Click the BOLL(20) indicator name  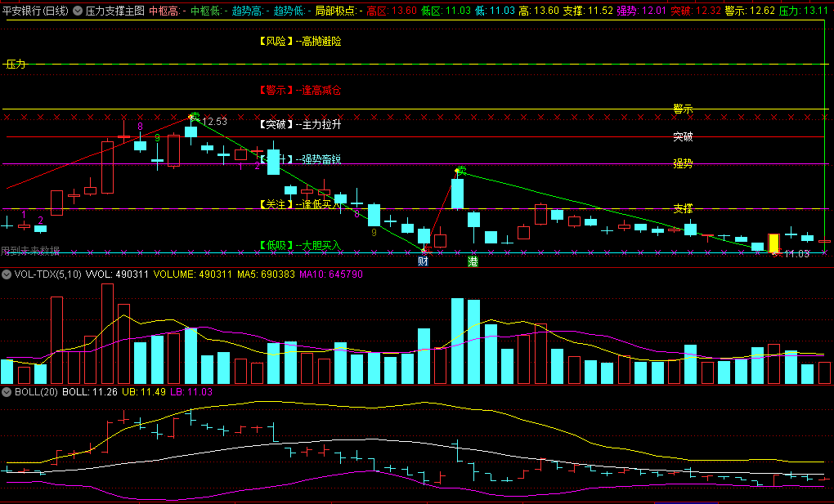point(36,392)
